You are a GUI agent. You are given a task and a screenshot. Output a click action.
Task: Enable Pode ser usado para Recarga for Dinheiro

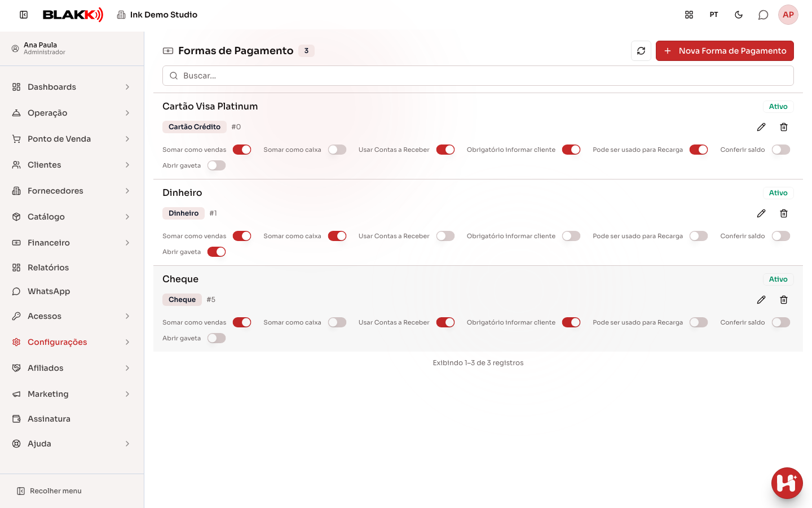click(x=699, y=236)
